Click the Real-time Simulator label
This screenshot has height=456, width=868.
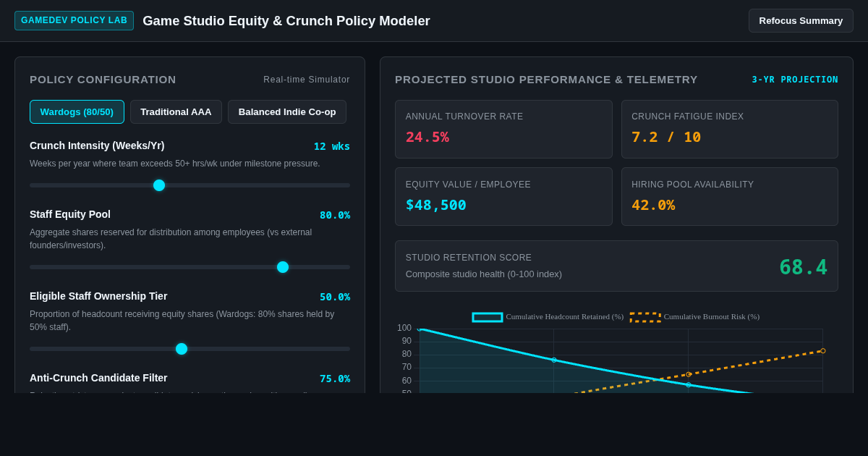[307, 80]
